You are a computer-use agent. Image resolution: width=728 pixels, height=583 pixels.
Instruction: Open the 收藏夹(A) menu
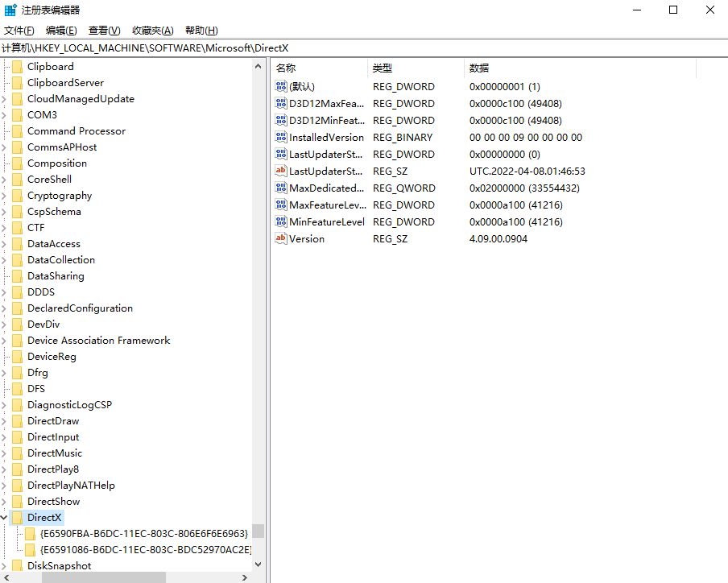point(153,30)
